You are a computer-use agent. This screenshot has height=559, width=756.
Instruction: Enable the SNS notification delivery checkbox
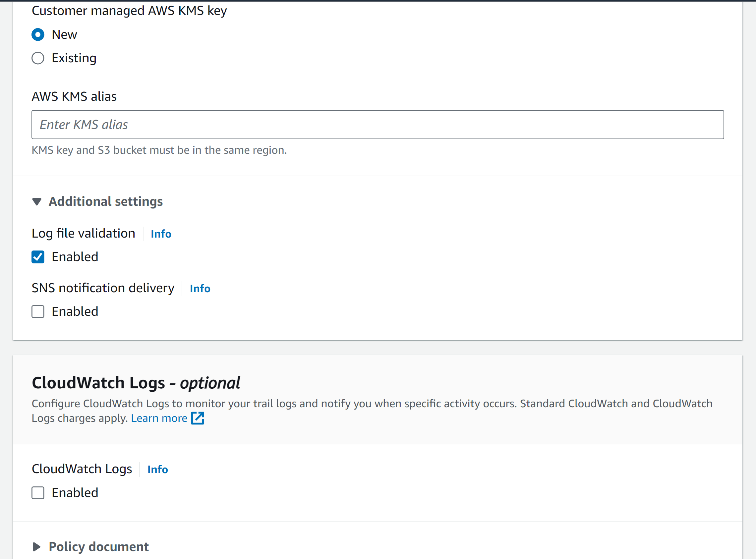(38, 312)
